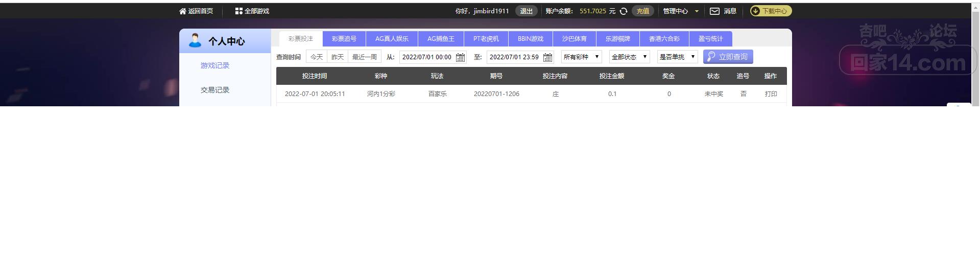Click the home icon beside 返回首页
The image size is (980, 280).
click(x=183, y=11)
